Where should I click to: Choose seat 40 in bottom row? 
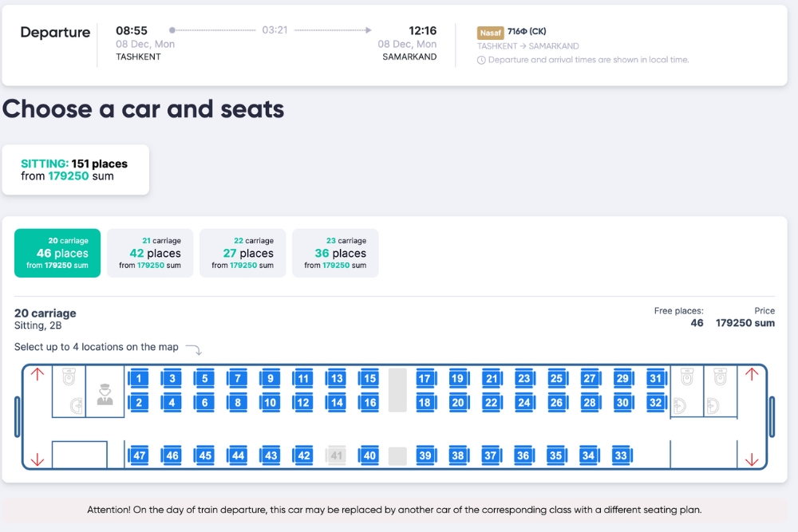click(x=369, y=455)
